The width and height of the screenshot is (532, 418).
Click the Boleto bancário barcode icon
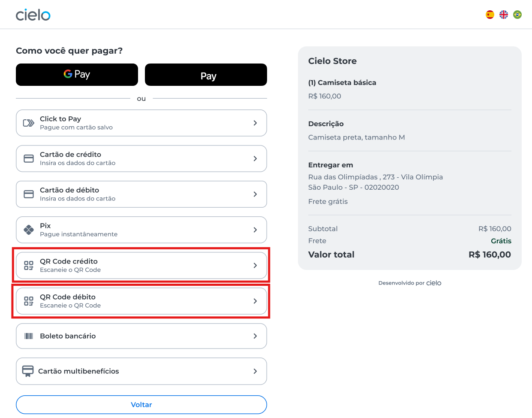(29, 336)
